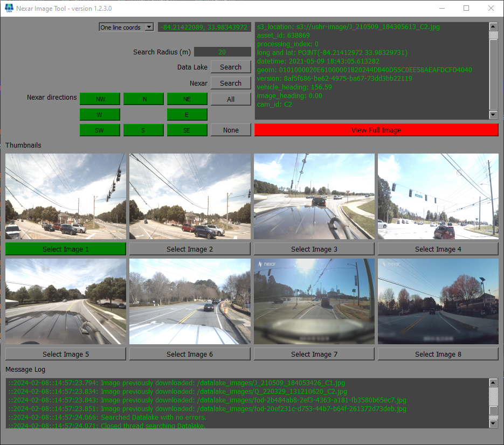Viewport: 504px width, 445px height.
Task: Click the third thumbnail with vehicle hood
Action: tap(314, 196)
